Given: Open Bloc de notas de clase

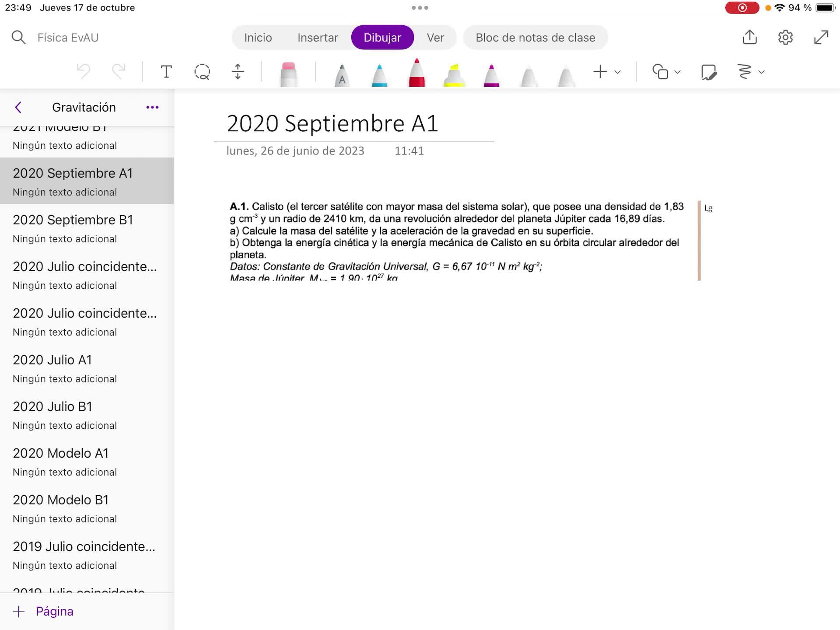Looking at the screenshot, I should coord(535,38).
